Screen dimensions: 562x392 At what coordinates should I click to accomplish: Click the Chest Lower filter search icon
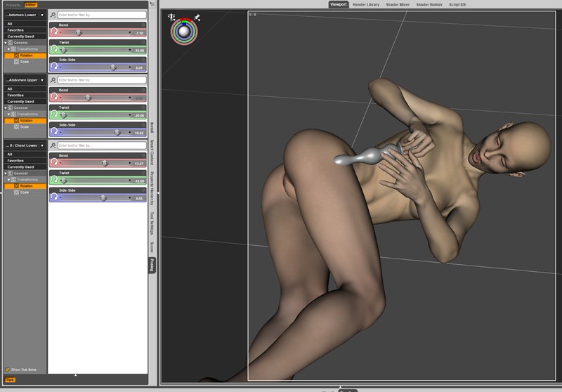pyautogui.click(x=53, y=145)
